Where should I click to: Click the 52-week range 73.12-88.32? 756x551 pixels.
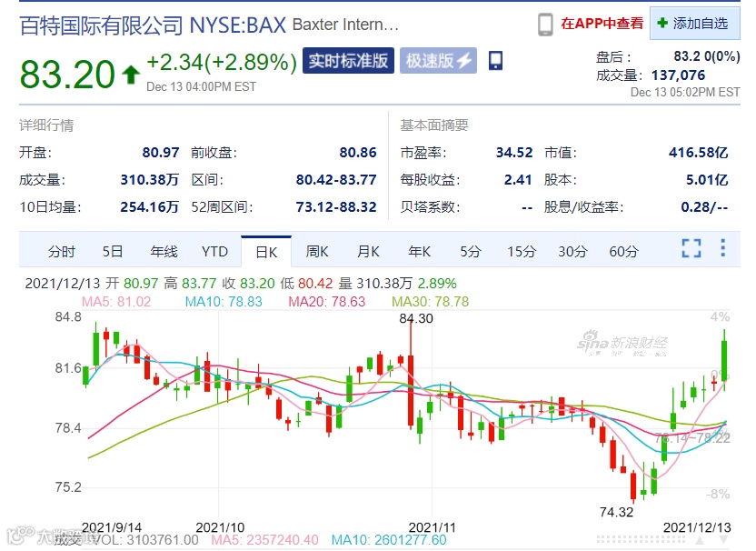point(336,207)
